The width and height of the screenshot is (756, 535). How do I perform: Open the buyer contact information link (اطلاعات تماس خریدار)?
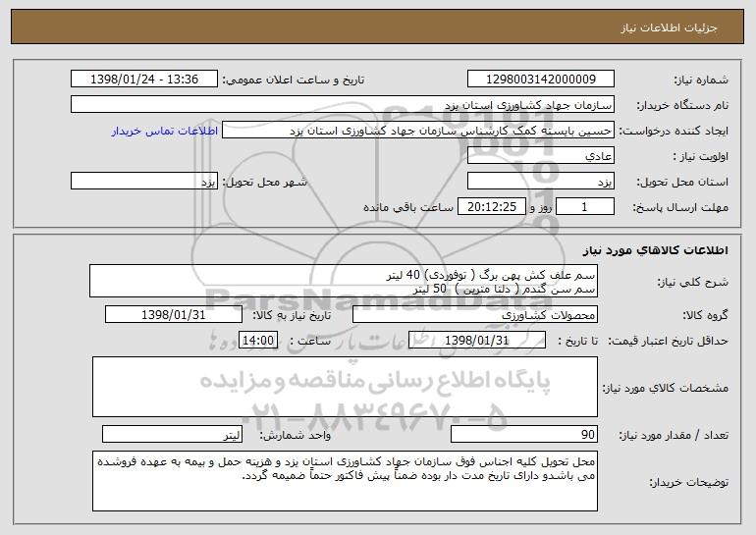164,132
